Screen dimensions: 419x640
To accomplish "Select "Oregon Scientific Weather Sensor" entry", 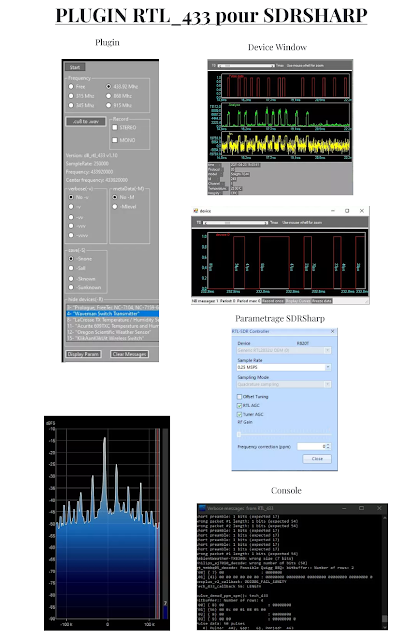I will click(x=112, y=332).
